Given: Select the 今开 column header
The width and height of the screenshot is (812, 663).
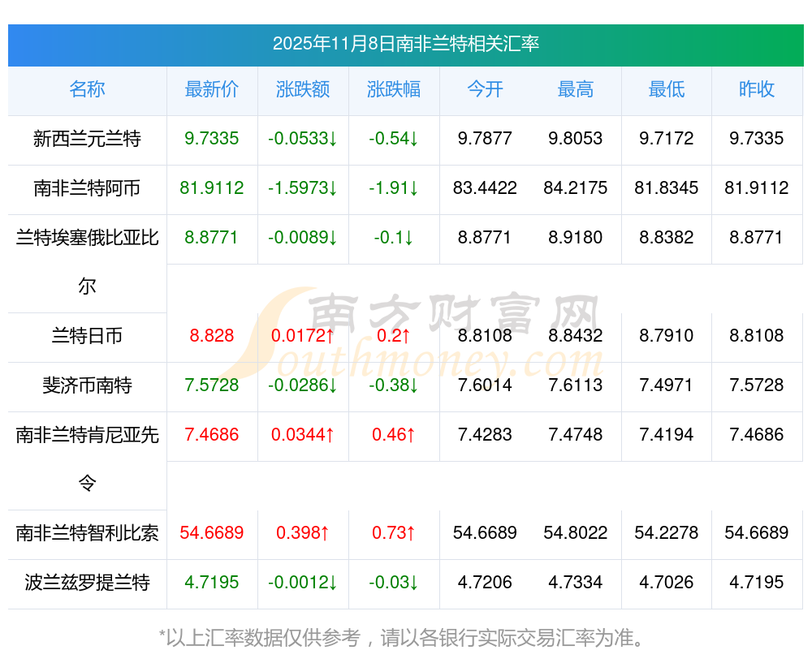Looking at the screenshot, I should coord(485,90).
